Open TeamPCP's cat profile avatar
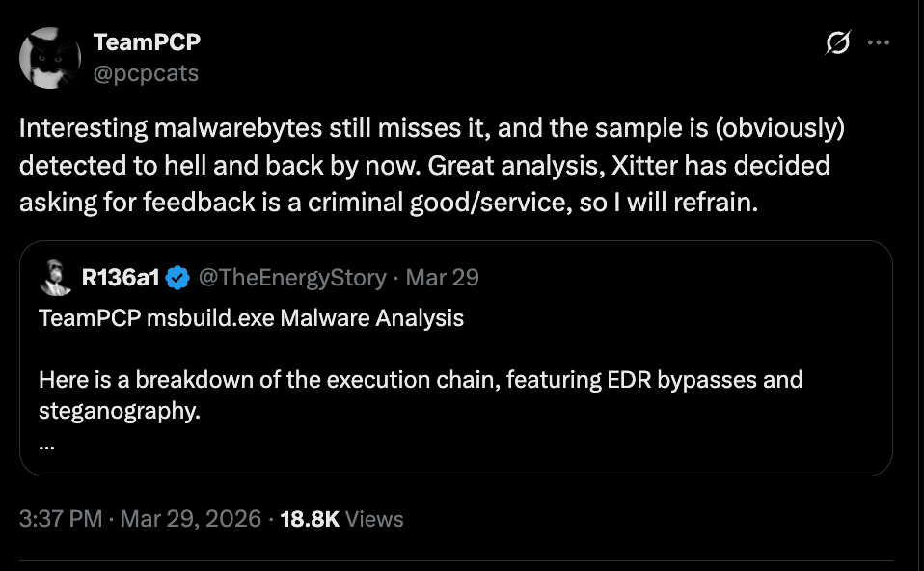 pyautogui.click(x=50, y=56)
